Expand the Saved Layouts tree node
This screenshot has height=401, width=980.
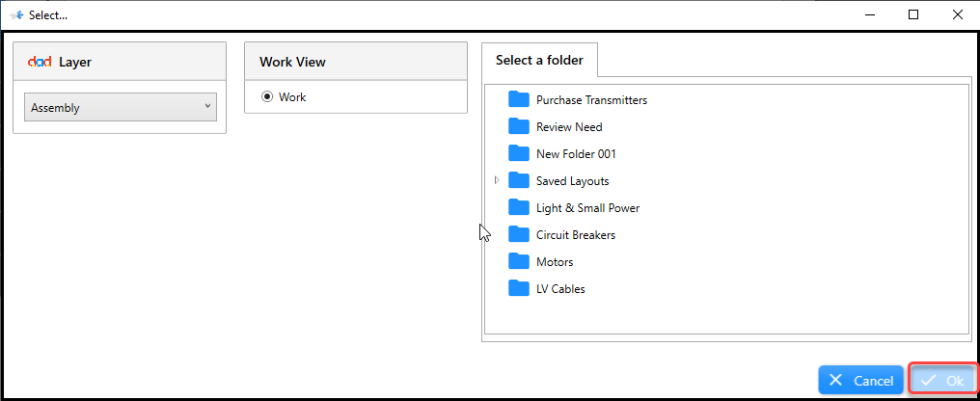coord(498,180)
